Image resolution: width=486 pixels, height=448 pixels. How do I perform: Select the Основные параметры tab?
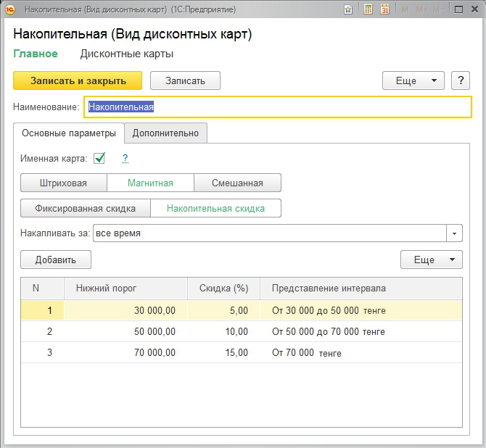pos(69,133)
